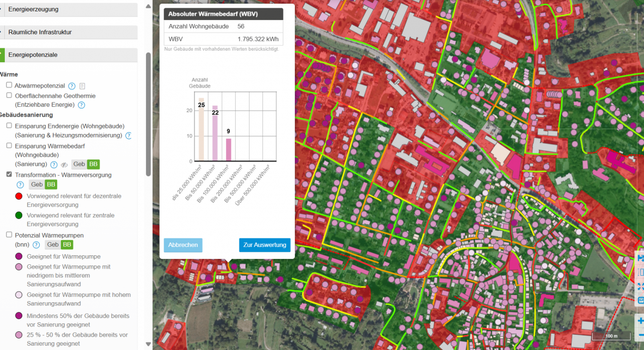Click 'Nur Gebäude mit vorhandenen Werten' note
The height and width of the screenshot is (350, 644).
(221, 49)
